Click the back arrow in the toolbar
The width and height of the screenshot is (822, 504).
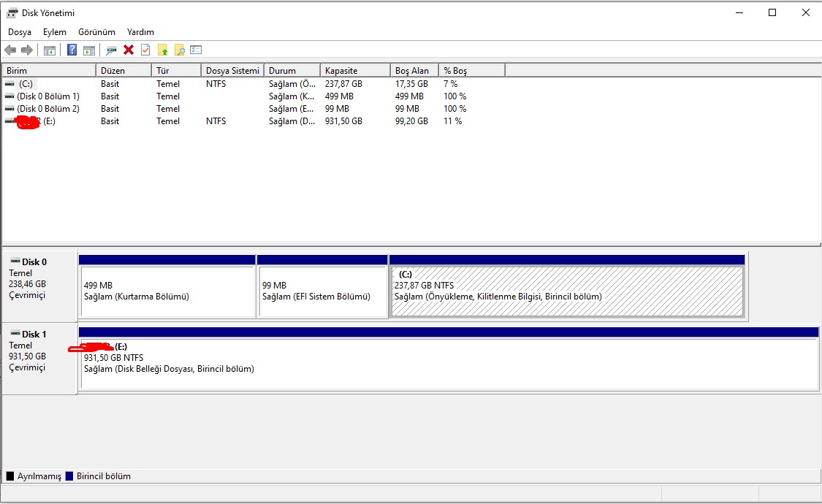coord(10,50)
